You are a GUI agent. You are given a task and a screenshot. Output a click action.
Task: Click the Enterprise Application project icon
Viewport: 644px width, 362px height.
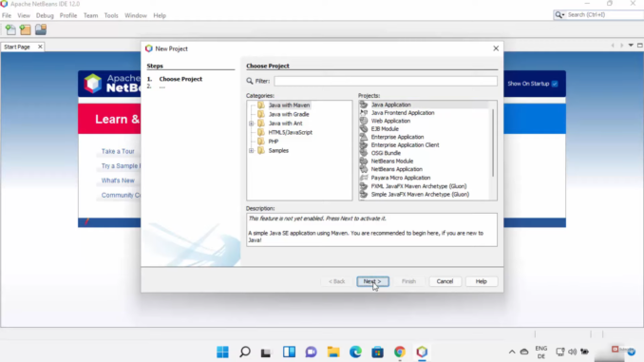[x=364, y=137]
